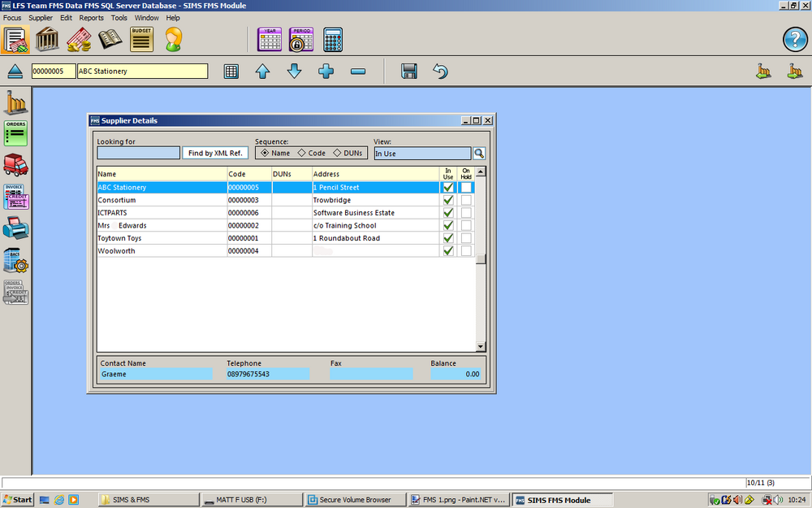Toggle In Use for ABC Stationery
The width and height of the screenshot is (812, 508).
click(x=448, y=187)
